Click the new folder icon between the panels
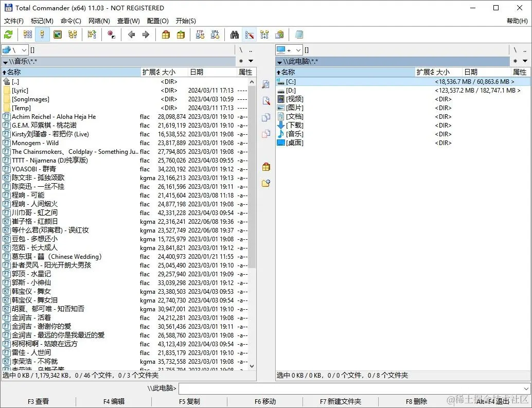The image size is (532, 408). (x=266, y=183)
